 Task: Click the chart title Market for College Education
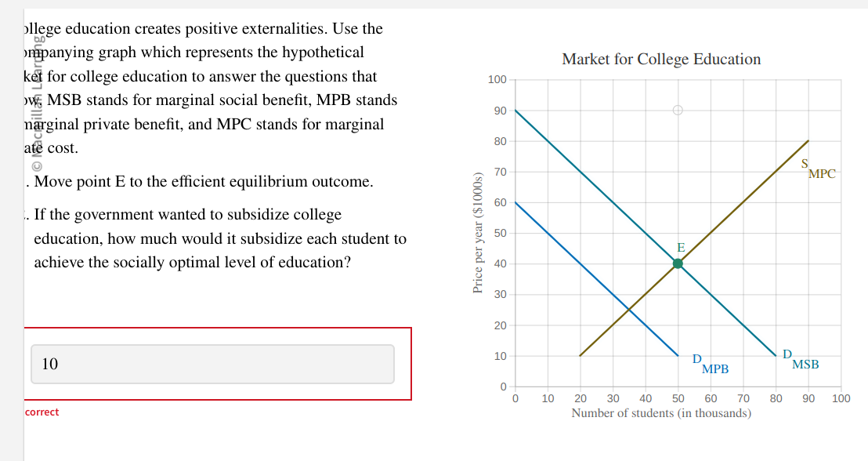click(660, 59)
